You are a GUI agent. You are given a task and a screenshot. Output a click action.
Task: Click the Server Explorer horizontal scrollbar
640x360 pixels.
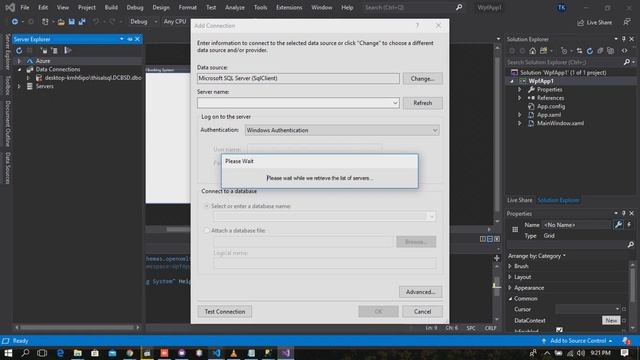tap(77, 327)
